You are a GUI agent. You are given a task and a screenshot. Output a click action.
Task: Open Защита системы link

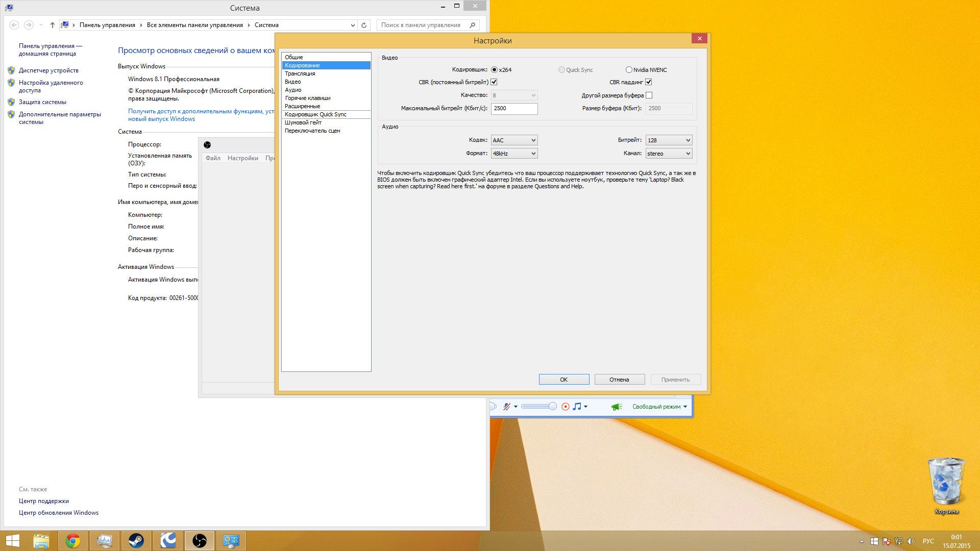pyautogui.click(x=42, y=102)
